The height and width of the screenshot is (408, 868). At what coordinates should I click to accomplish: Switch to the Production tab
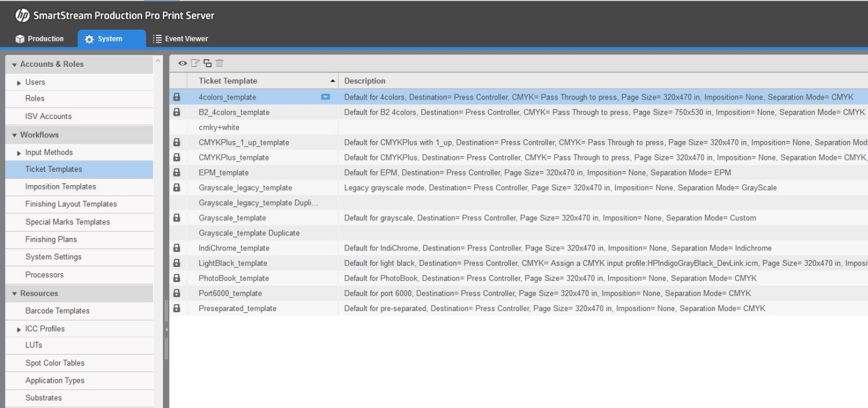[x=39, y=39]
